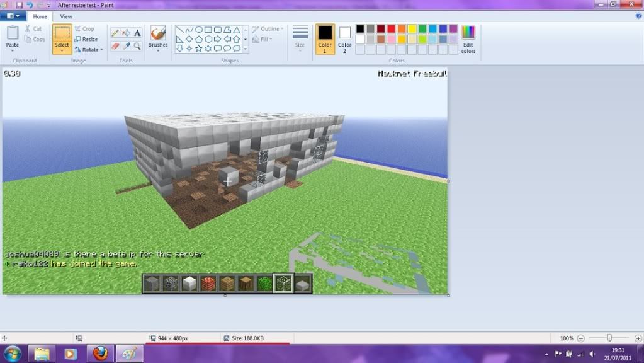Select the Down arrow shape
The height and width of the screenshot is (363, 644).
point(180,49)
